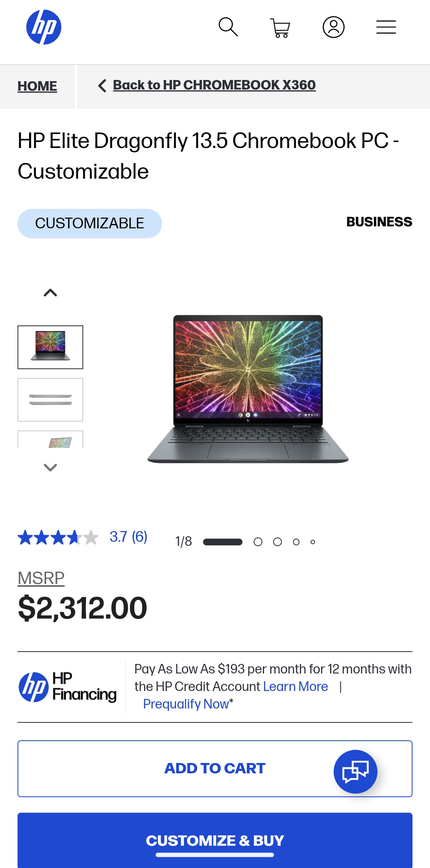This screenshot has height=868, width=430.
Task: Open the live chat bubble icon
Action: pos(355,772)
